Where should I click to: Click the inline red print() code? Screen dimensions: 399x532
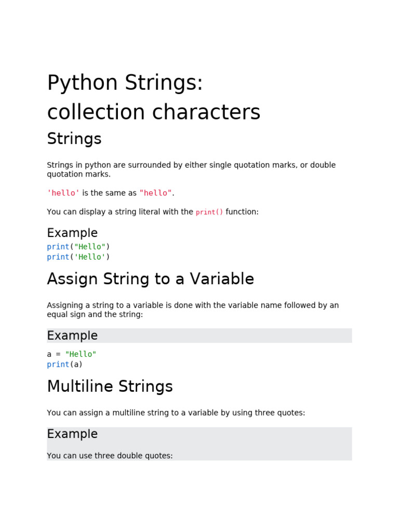(209, 212)
